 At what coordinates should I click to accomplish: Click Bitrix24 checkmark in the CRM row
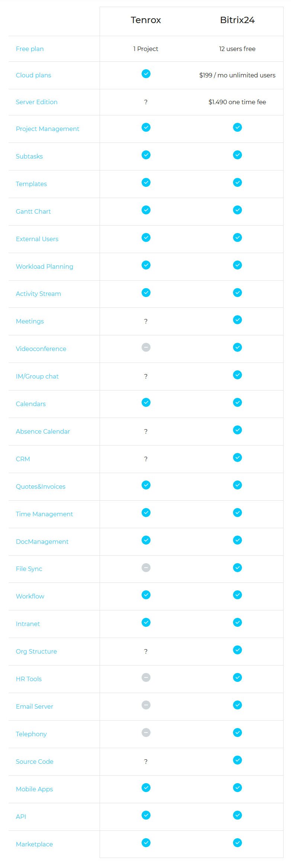237,457
